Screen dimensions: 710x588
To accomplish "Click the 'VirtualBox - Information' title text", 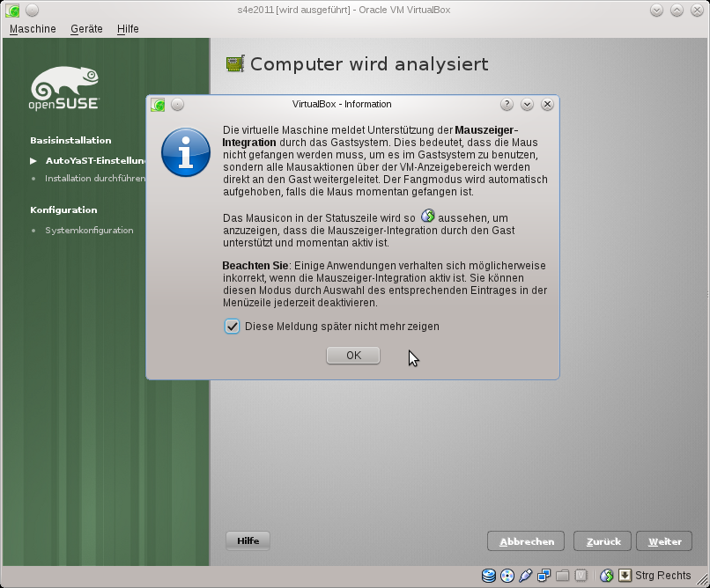I will [x=342, y=104].
